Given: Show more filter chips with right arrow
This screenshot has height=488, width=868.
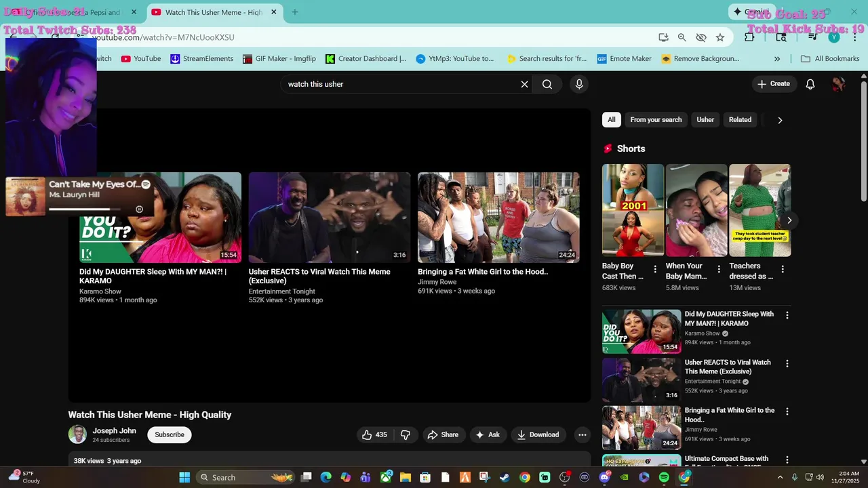Looking at the screenshot, I should (780, 120).
